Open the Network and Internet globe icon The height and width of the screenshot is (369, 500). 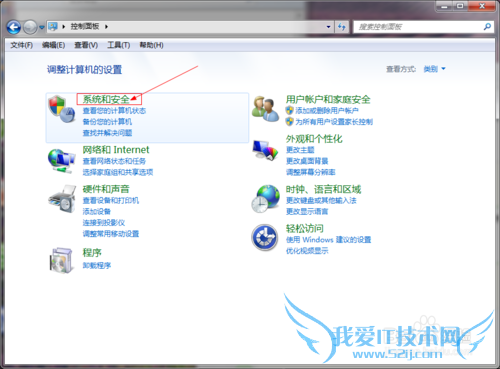[61, 161]
